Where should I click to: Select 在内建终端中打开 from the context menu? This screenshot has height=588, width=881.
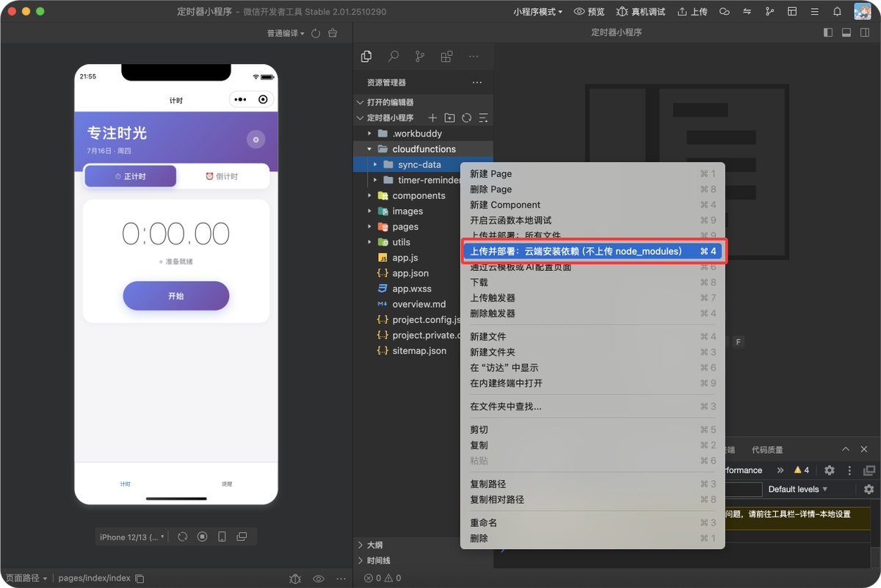(x=592, y=383)
